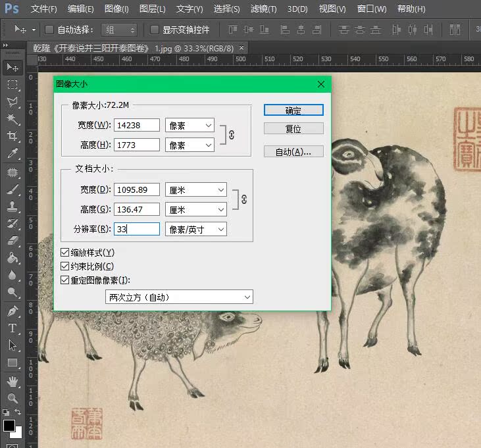Screen dimensions: 481x448
Task: Click align top edges icon
Action: [x=233, y=30]
